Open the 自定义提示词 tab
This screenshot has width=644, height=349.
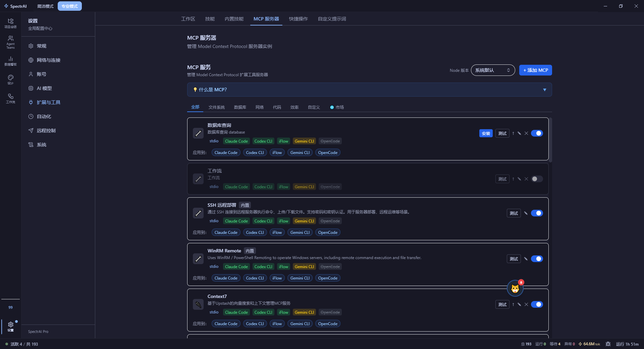click(332, 19)
